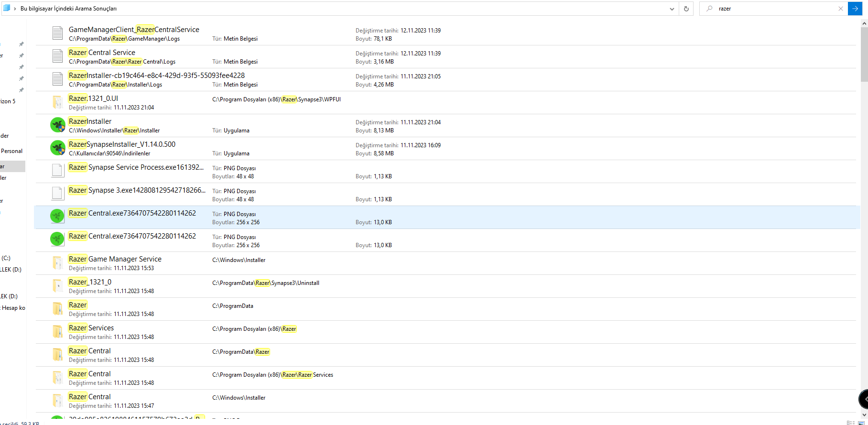Screen dimensions: 868x425
Task: Refresh the search results
Action: (x=686, y=9)
